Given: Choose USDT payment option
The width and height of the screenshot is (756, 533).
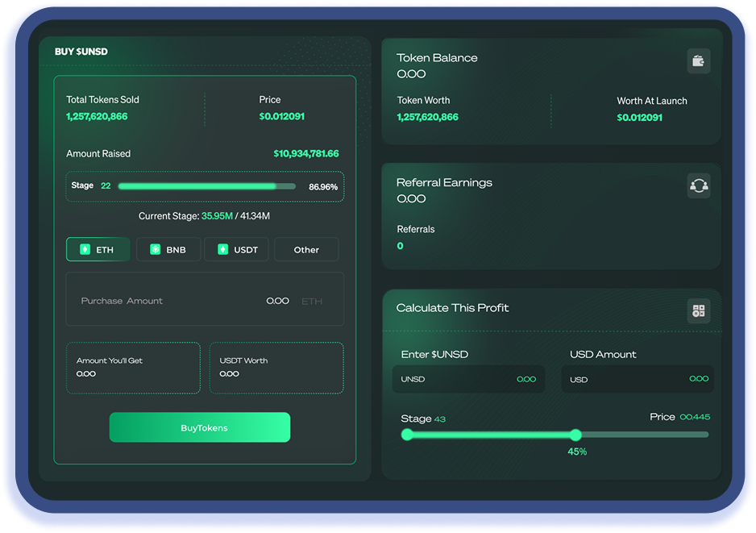Looking at the screenshot, I should point(237,250).
